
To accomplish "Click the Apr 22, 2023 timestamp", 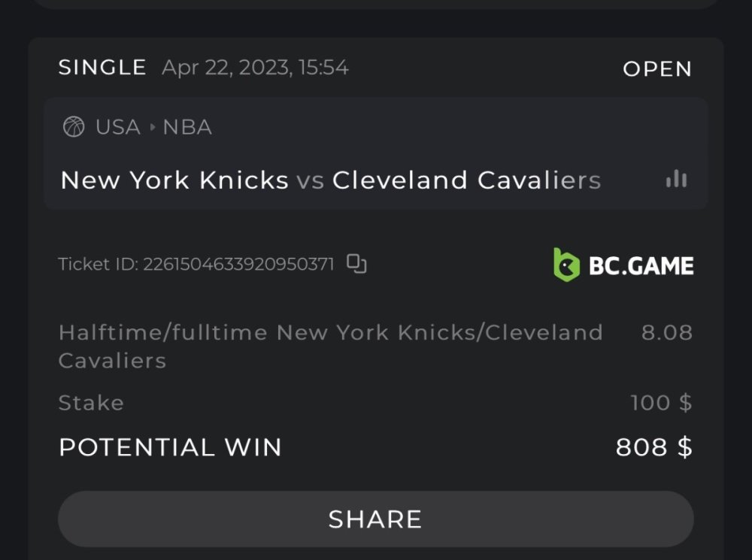I will (x=255, y=68).
